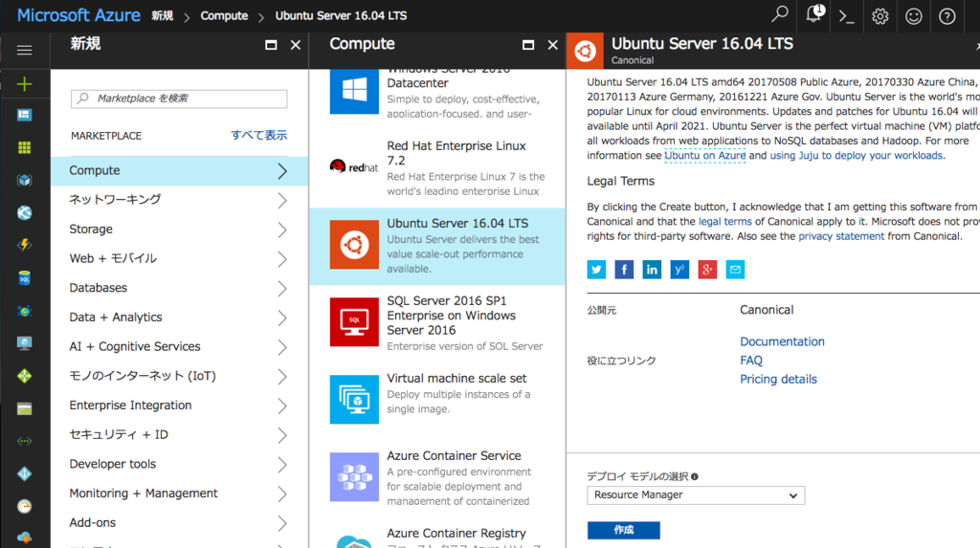Share on LinkedIn icon
Viewport: 980px width, 548px height.
pos(652,270)
